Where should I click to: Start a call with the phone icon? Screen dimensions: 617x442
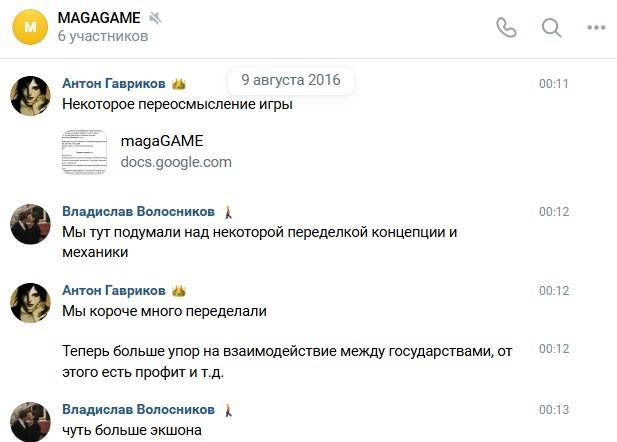click(x=506, y=28)
